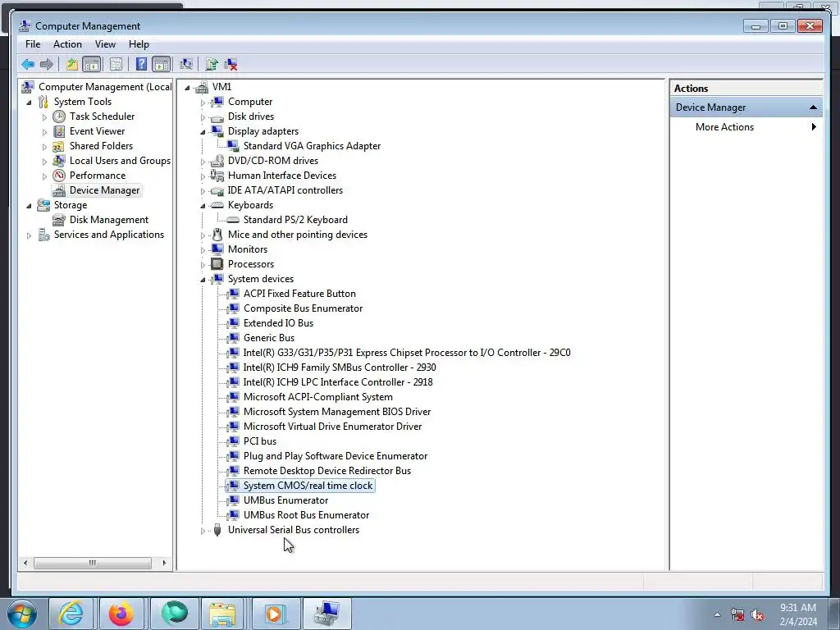Select Shared Folders in the console tree
The width and height of the screenshot is (840, 630).
(x=101, y=146)
